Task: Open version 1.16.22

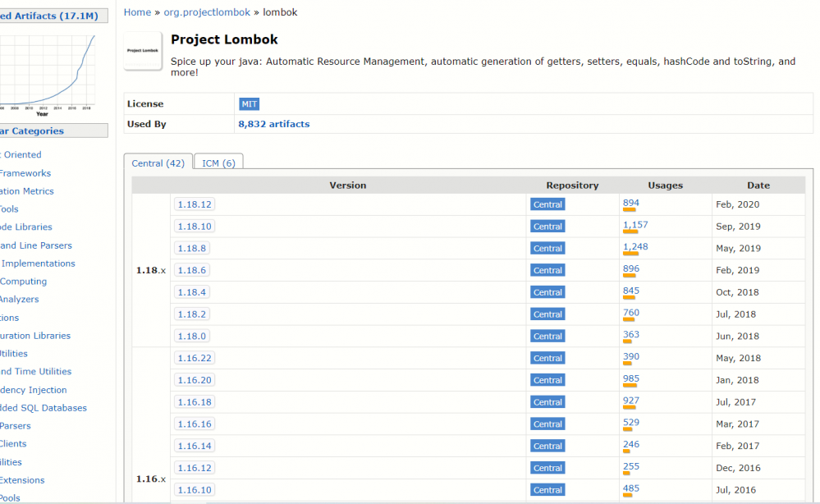Action: 195,358
